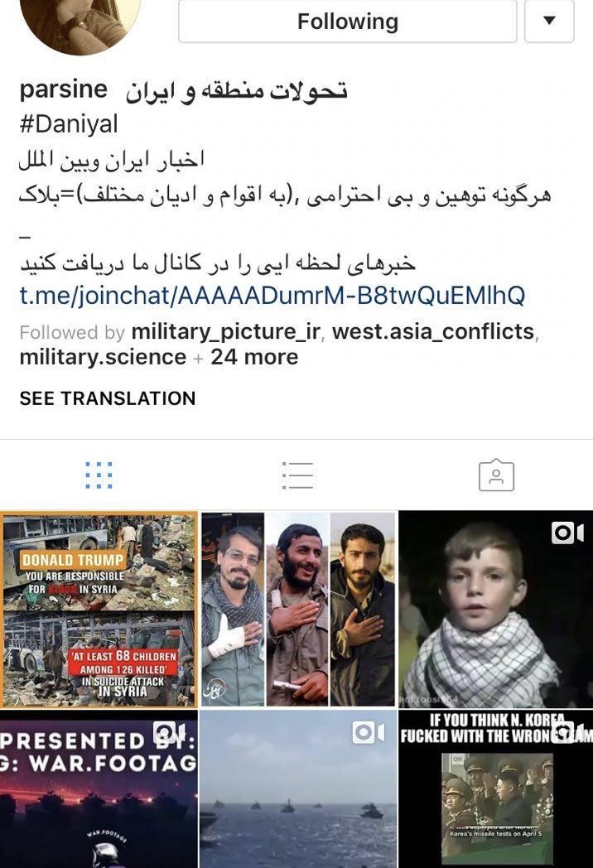Switch to list view of posts

point(297,475)
